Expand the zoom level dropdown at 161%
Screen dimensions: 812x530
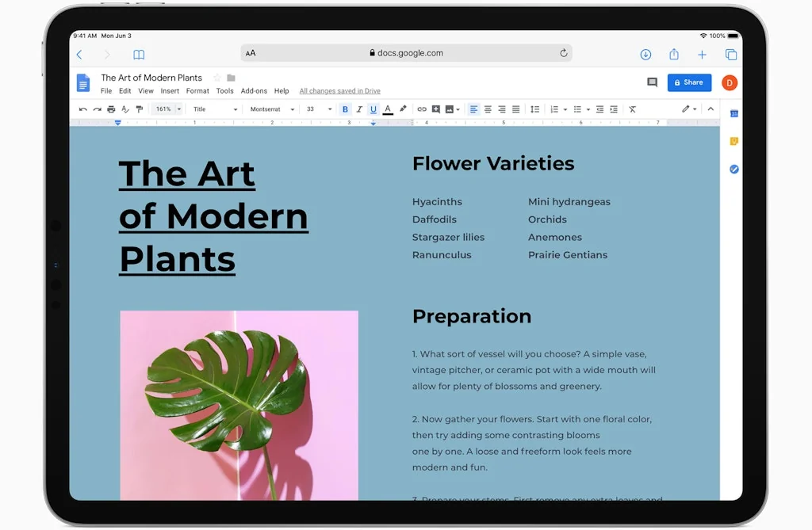pyautogui.click(x=167, y=109)
